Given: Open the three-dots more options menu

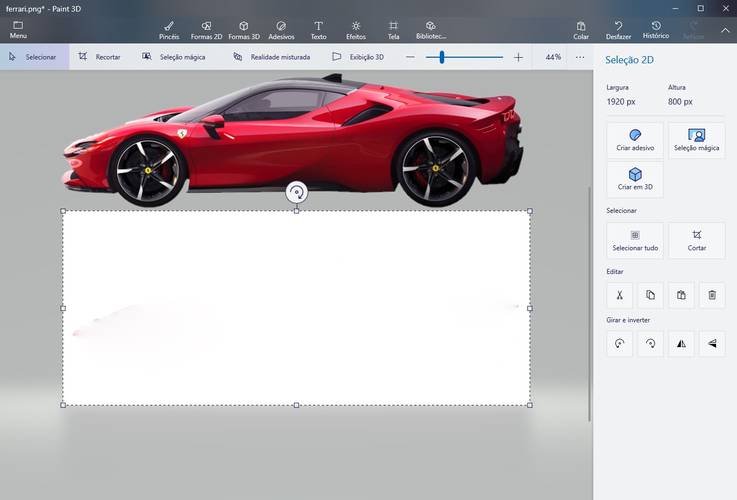Looking at the screenshot, I should (580, 57).
